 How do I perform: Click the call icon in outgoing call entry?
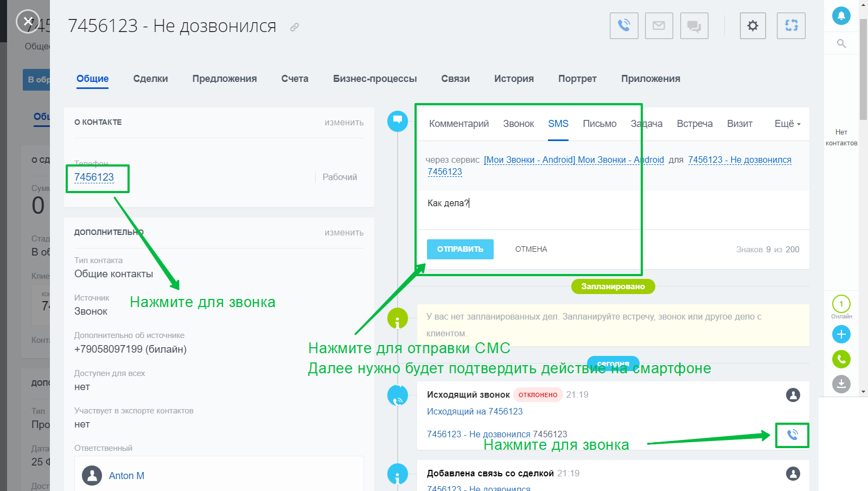click(793, 435)
